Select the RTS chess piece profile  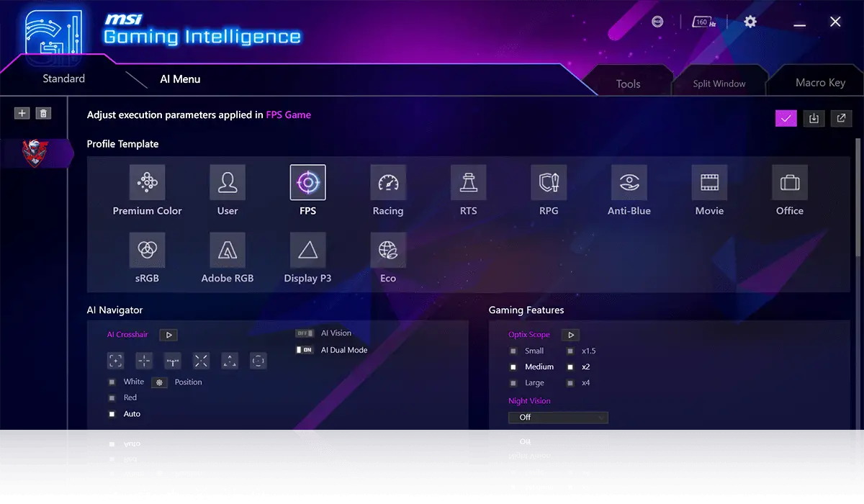(x=468, y=182)
